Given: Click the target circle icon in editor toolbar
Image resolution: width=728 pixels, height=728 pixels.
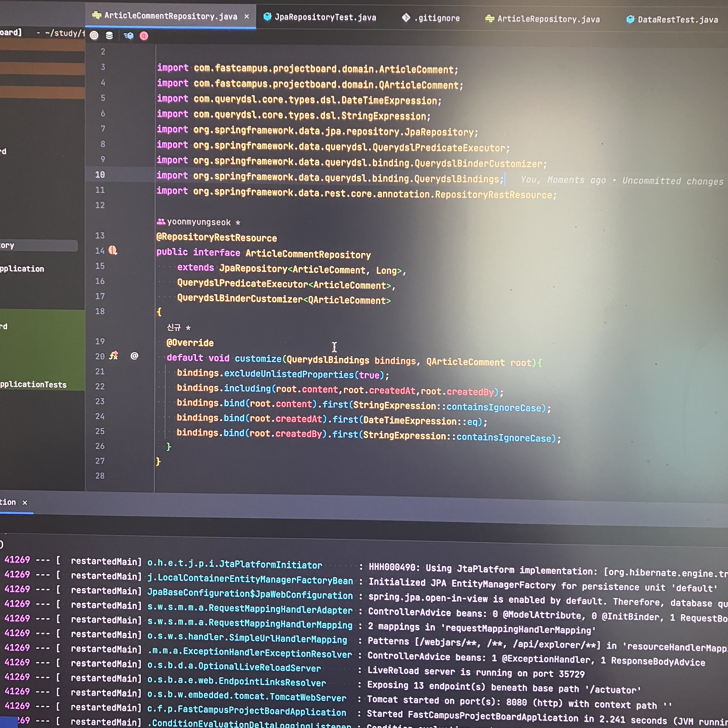Looking at the screenshot, I should coord(94,35).
